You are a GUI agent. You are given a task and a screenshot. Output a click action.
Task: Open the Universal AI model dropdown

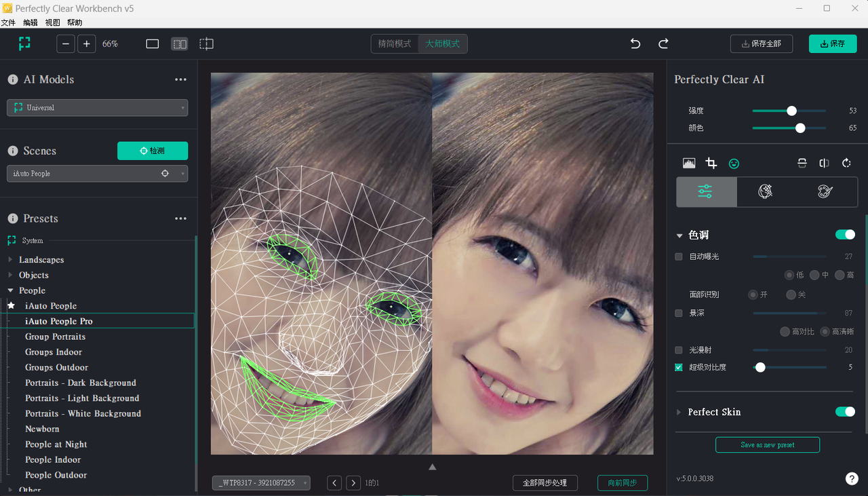click(97, 107)
